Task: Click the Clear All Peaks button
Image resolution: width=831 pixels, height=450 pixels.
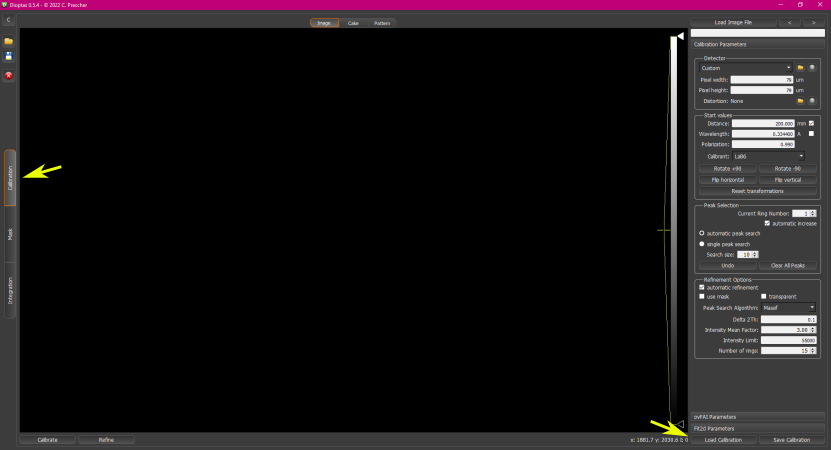Action: click(x=788, y=266)
